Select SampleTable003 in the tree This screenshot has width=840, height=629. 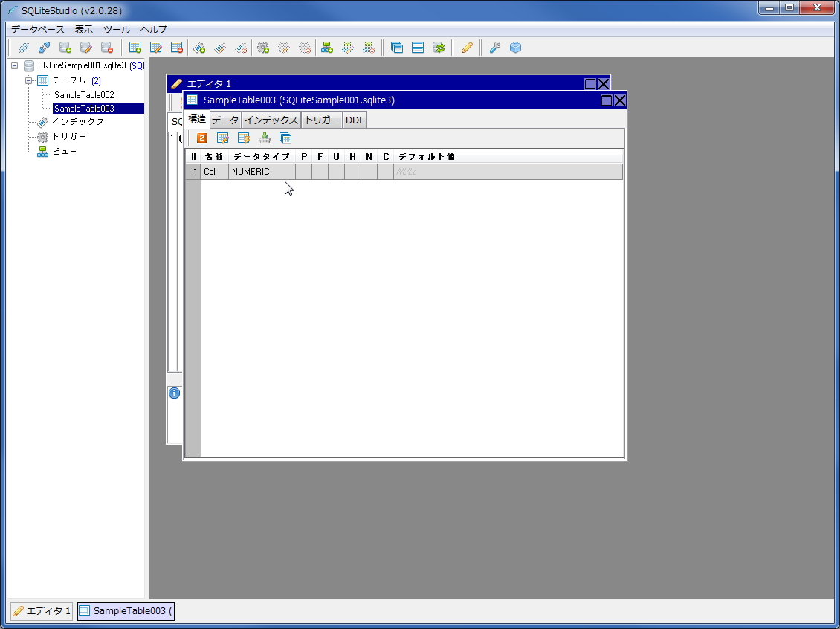click(x=84, y=109)
